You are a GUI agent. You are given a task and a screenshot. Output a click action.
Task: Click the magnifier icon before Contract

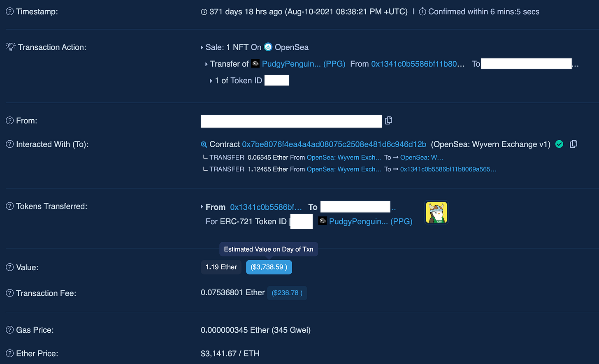click(x=204, y=144)
